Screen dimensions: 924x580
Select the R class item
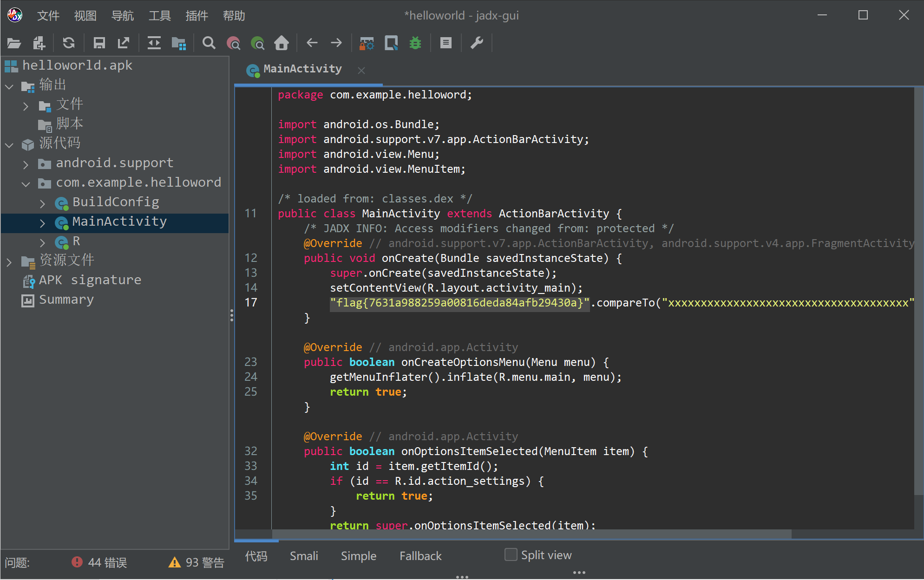point(68,241)
